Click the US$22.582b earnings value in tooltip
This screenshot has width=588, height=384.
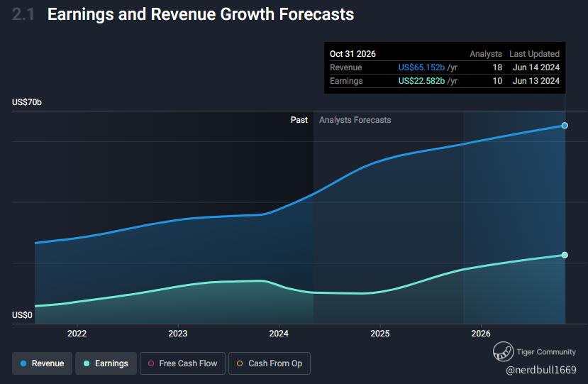[421, 81]
